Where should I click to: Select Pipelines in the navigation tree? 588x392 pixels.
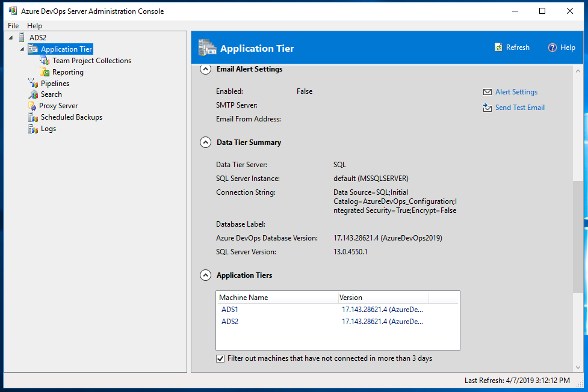[x=55, y=83]
